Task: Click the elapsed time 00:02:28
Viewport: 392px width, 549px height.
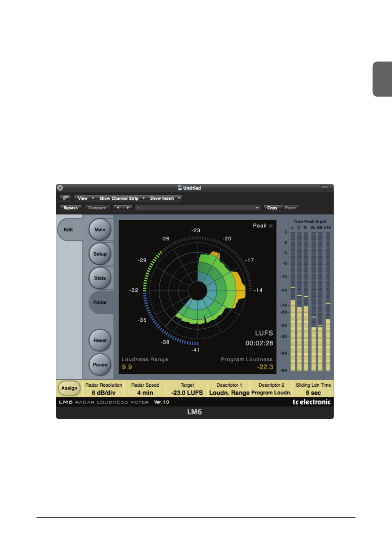Action: 259,343
